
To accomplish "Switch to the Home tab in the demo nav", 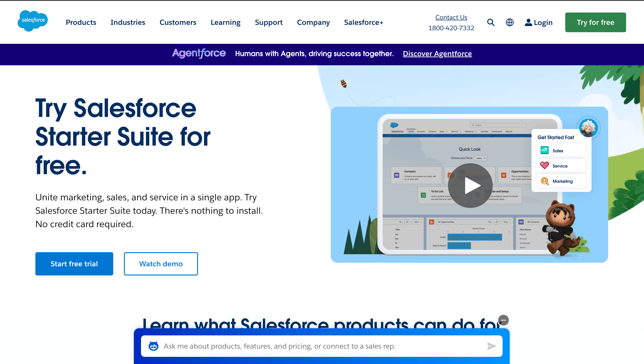I will (x=411, y=131).
